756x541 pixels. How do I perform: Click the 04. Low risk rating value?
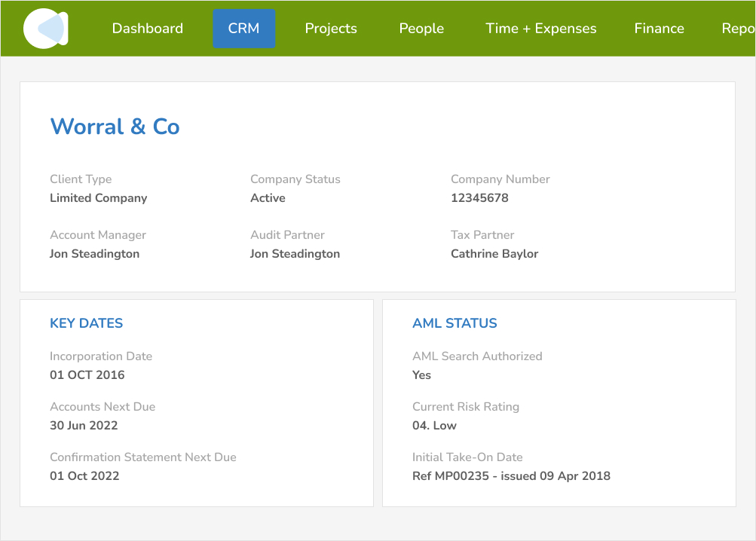pos(434,426)
